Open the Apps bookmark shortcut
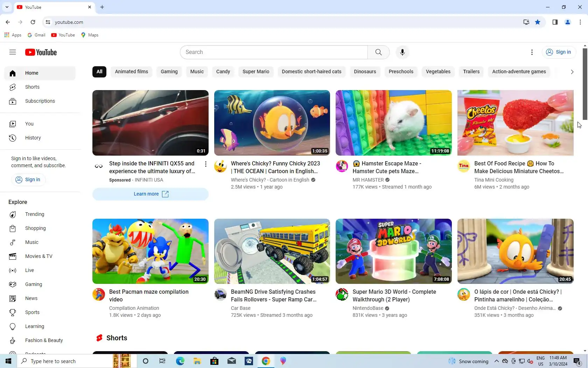The height and width of the screenshot is (368, 588). pos(13,35)
